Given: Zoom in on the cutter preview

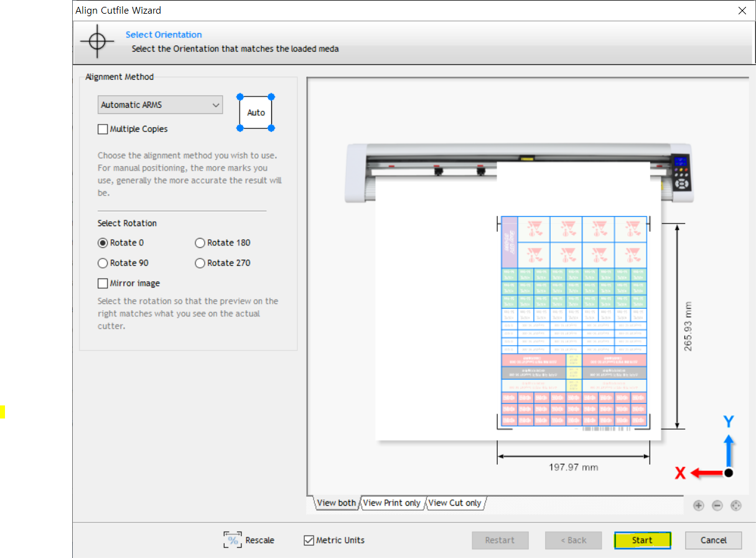Looking at the screenshot, I should click(698, 506).
